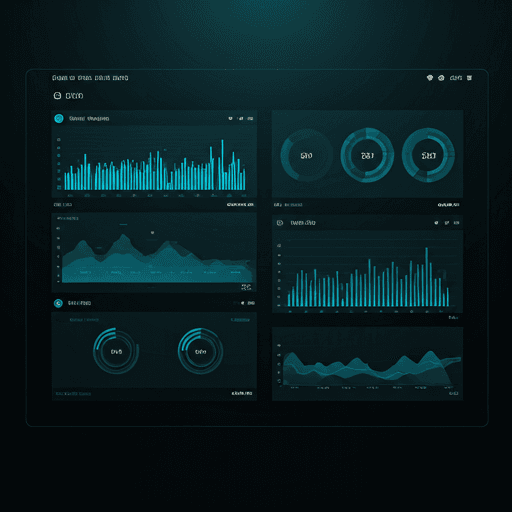Viewport: 512px width, 512px height.
Task: Select the left ring gauge in the gauge panel
Action: [x=116, y=351]
